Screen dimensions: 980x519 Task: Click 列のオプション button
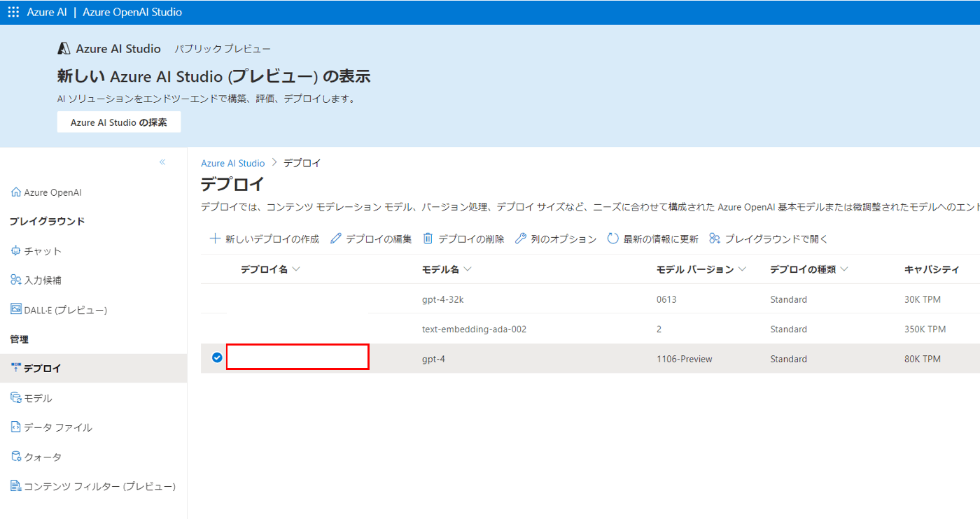(556, 239)
